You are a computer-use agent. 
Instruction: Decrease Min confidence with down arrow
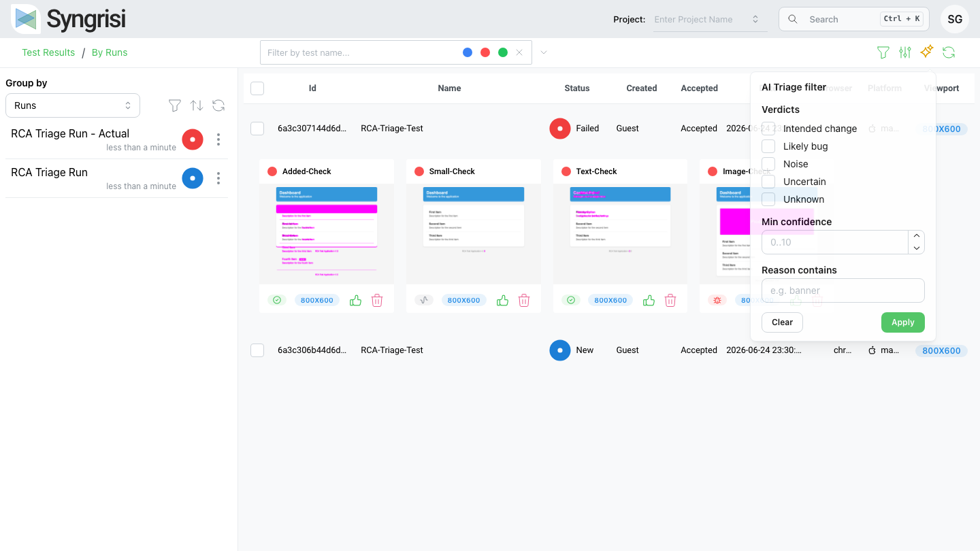(x=917, y=248)
